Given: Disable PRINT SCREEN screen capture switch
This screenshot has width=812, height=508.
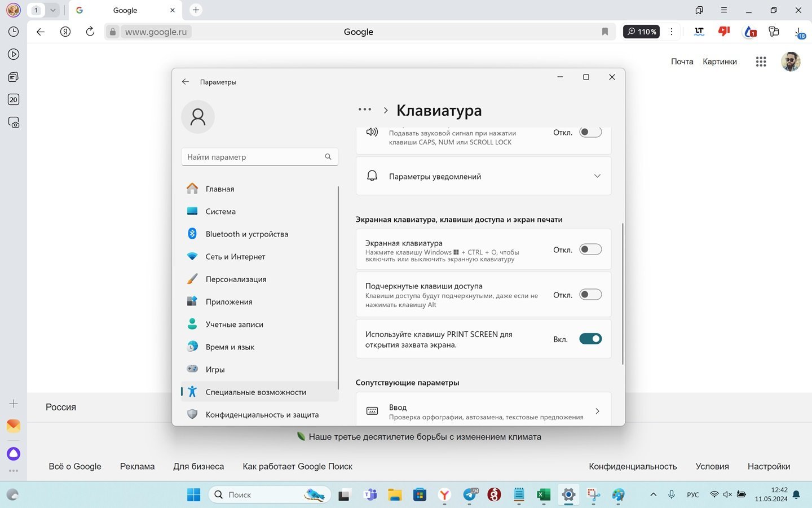Looking at the screenshot, I should click(x=590, y=339).
